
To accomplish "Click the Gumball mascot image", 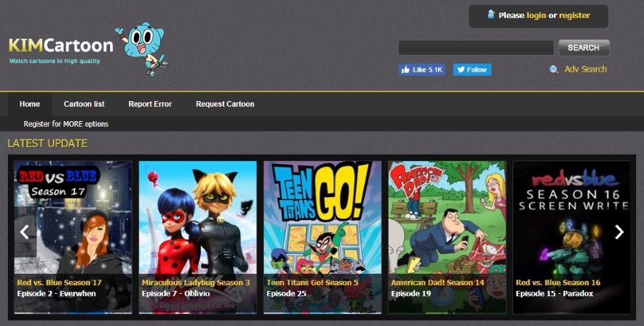I will click(142, 49).
